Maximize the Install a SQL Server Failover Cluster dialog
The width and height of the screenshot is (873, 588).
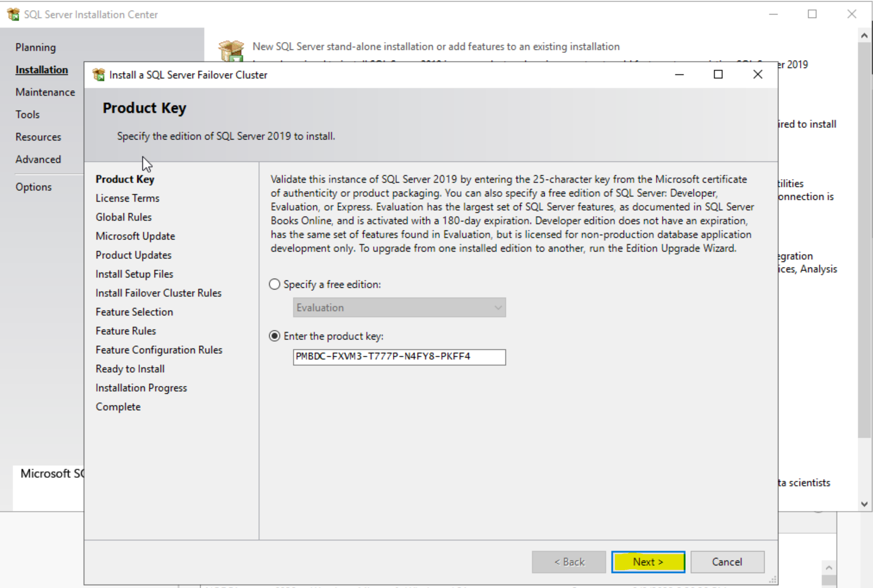718,75
